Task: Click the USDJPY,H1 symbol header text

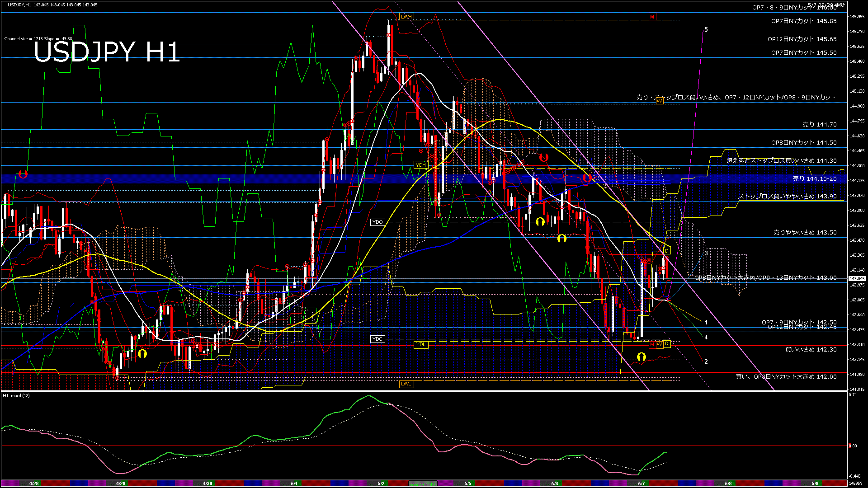Action: tap(19, 5)
